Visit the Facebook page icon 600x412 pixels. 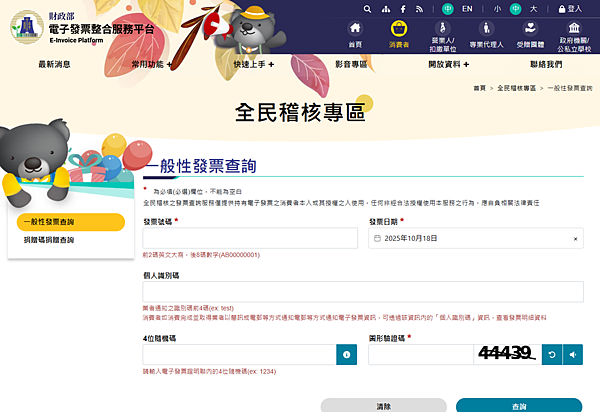point(403,9)
